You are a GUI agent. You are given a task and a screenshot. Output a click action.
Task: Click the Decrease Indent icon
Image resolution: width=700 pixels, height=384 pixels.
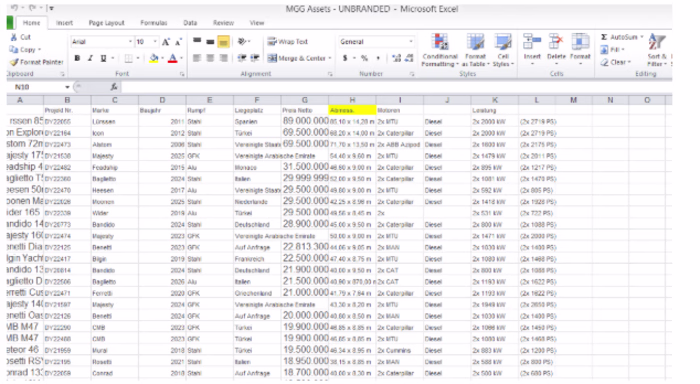(x=242, y=58)
